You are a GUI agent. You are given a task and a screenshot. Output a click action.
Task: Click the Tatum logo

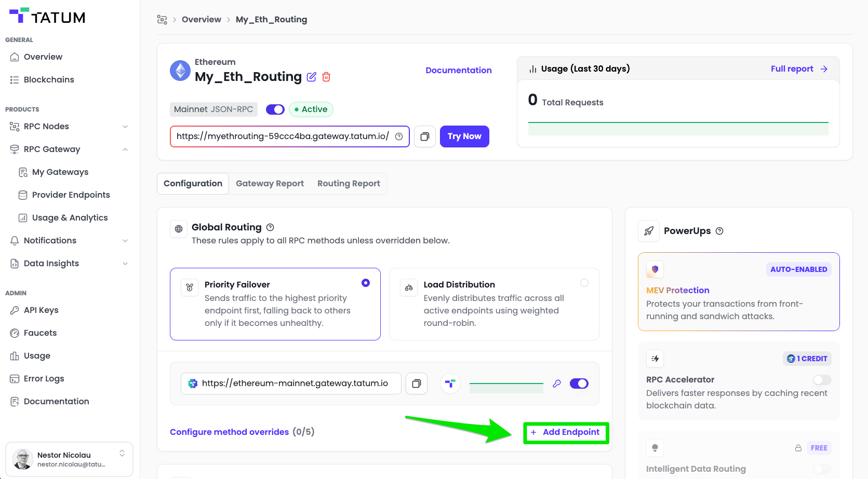(x=47, y=16)
